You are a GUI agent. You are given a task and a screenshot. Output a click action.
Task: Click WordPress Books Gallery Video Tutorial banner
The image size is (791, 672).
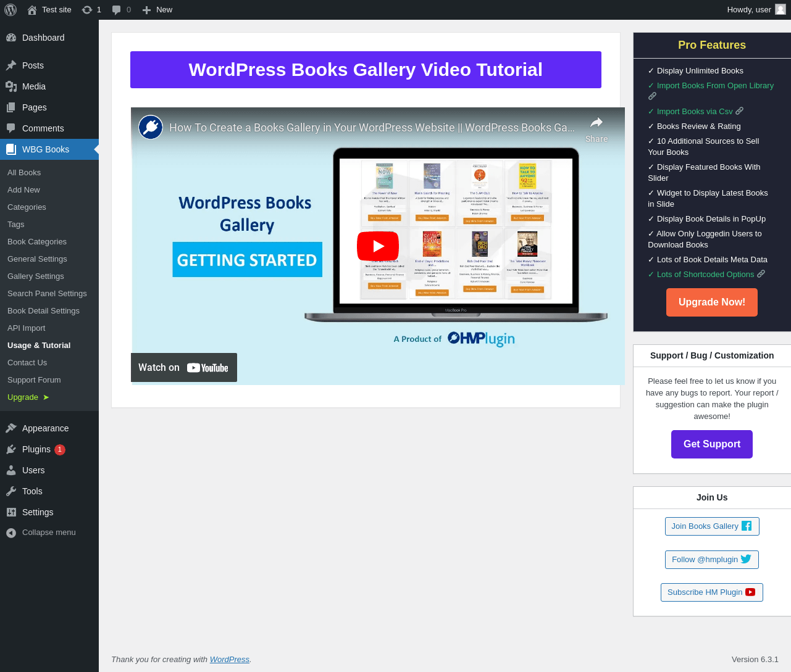[x=366, y=70]
